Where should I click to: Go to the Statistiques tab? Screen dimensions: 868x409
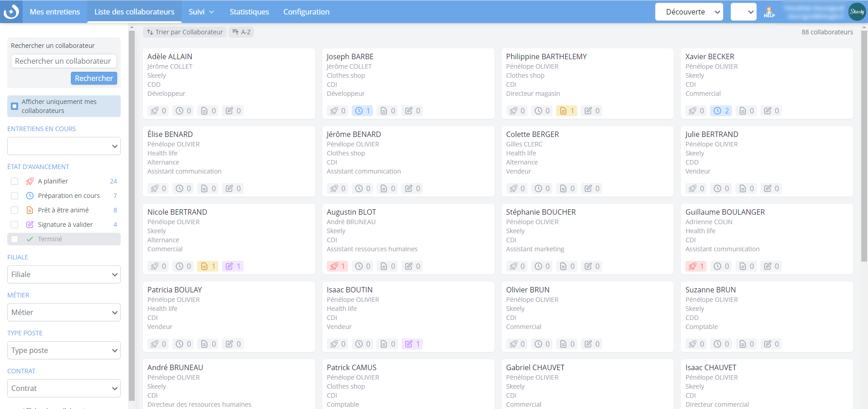(x=249, y=12)
